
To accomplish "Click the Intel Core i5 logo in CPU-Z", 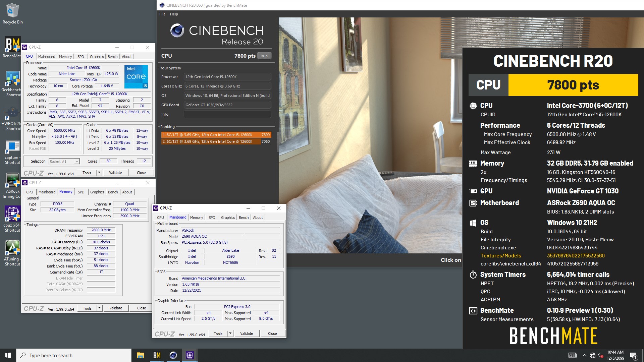I will [x=136, y=77].
